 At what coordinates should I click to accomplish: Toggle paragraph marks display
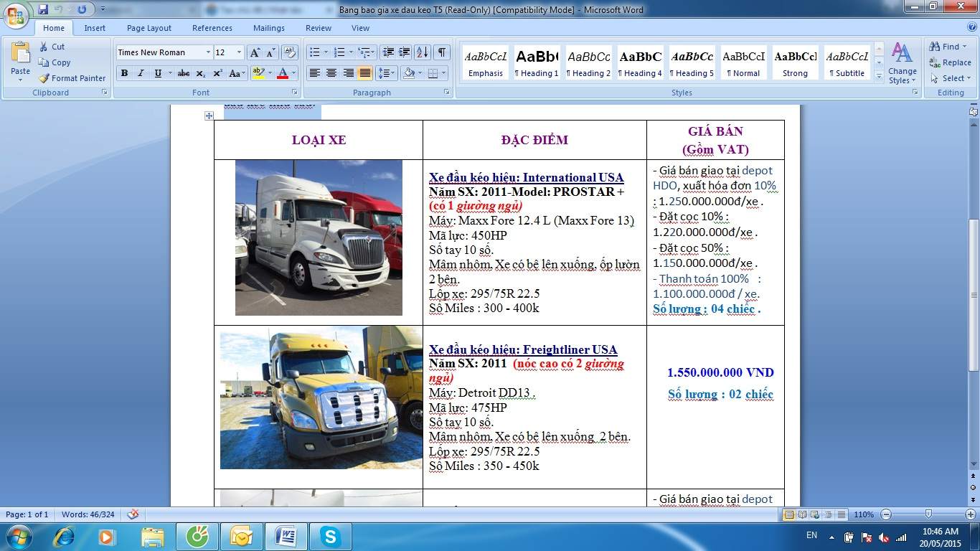tap(442, 52)
